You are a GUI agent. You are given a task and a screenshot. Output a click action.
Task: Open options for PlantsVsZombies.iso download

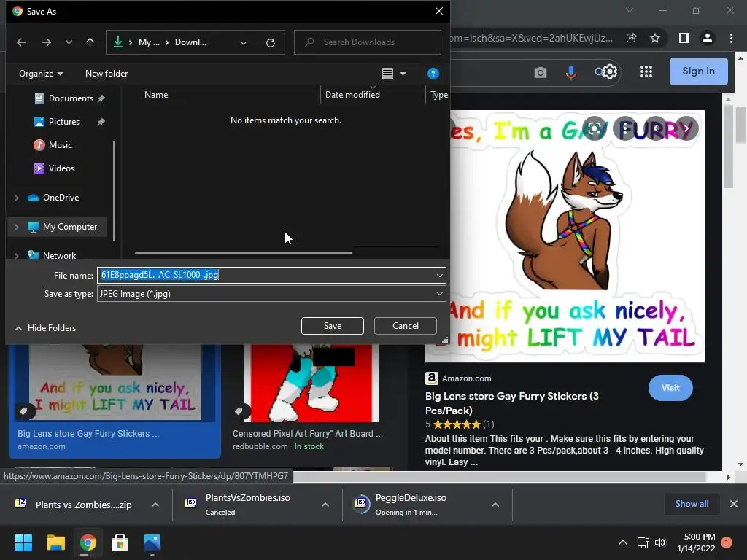click(325, 505)
